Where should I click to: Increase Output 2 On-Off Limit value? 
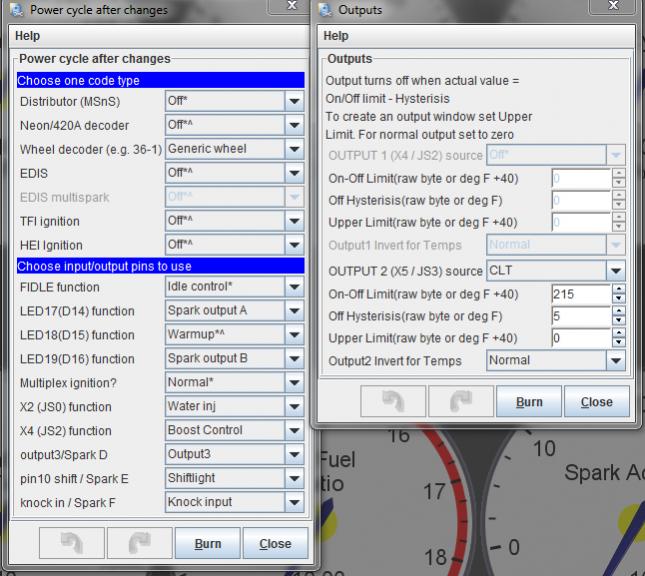pyautogui.click(x=618, y=289)
